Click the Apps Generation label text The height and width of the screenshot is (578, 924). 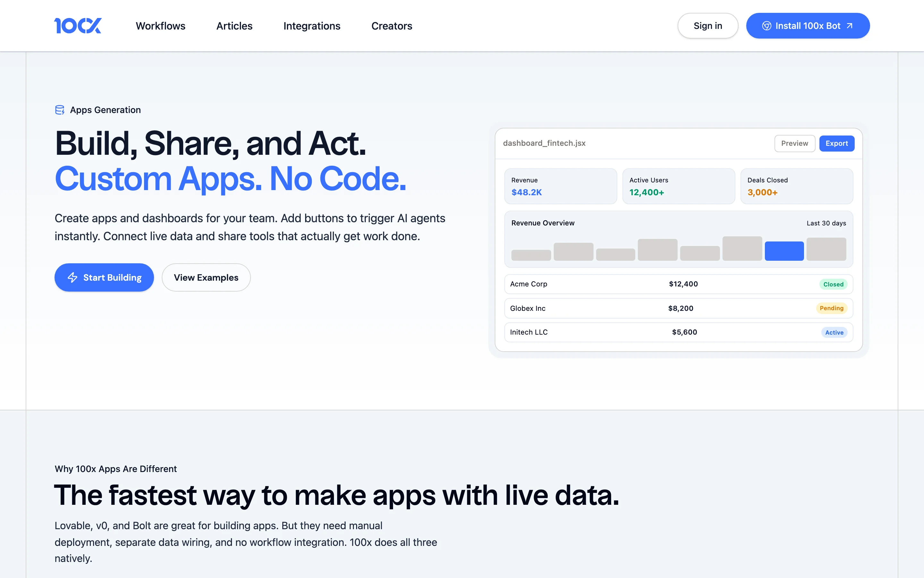[x=105, y=110]
